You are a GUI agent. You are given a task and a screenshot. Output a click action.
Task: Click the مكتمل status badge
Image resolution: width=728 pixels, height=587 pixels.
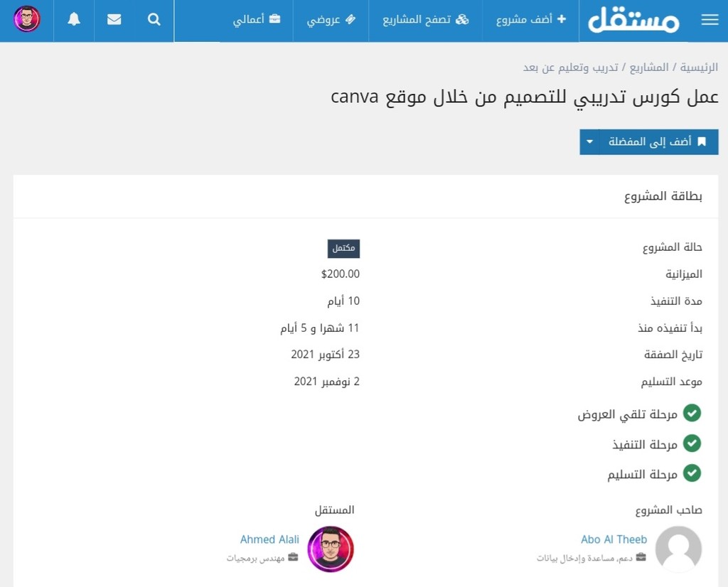coord(343,248)
